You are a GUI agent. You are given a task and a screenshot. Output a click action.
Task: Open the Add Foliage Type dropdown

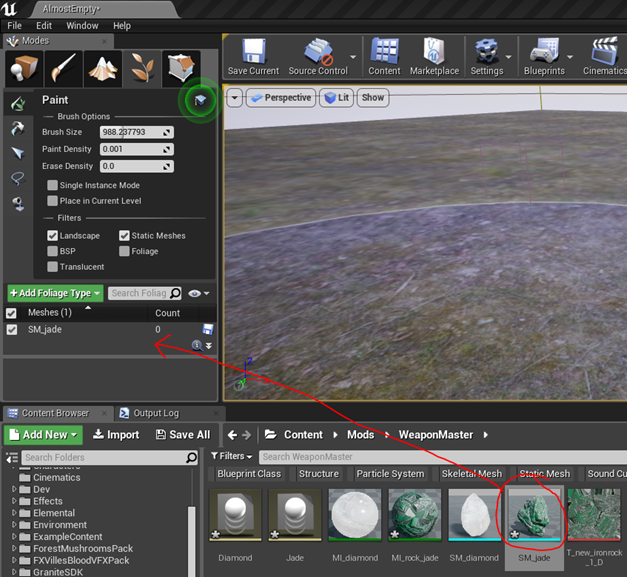click(55, 293)
